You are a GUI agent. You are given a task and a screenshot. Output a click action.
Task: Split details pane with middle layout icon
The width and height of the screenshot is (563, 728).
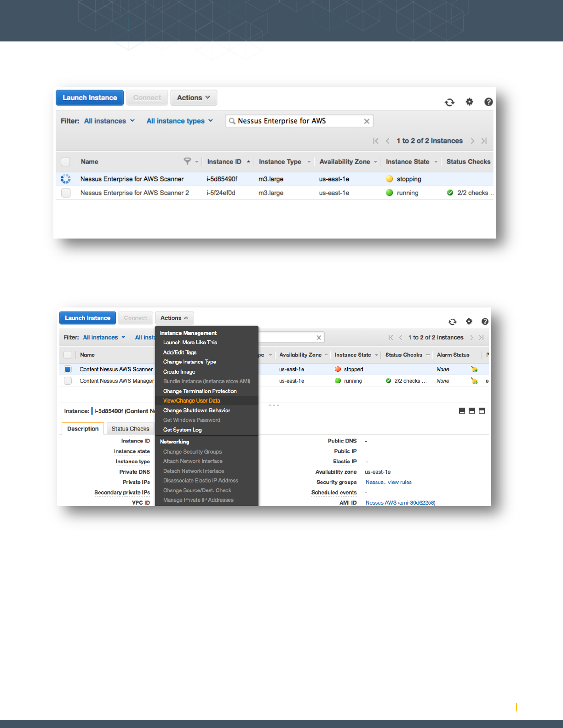click(x=472, y=410)
